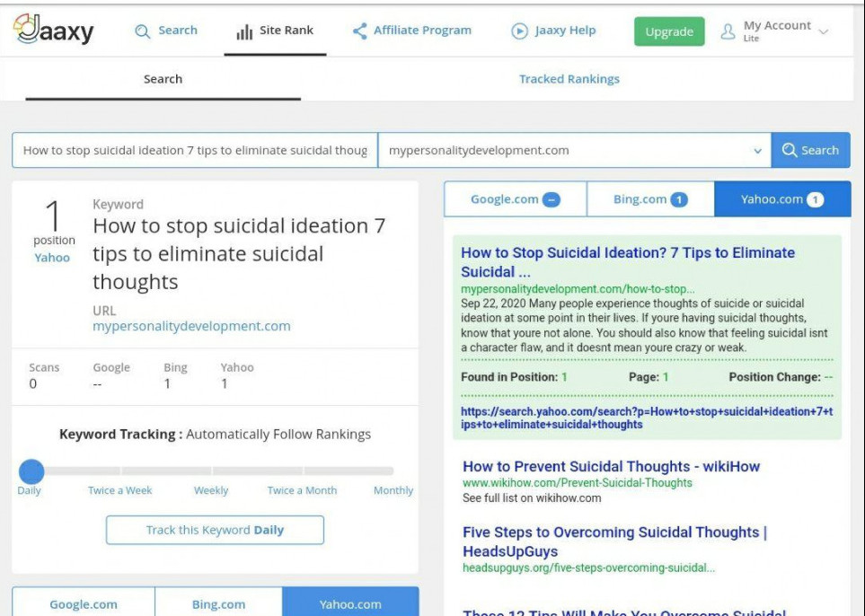Set tracking frequency to Monthly
This screenshot has height=616, width=865.
393,490
